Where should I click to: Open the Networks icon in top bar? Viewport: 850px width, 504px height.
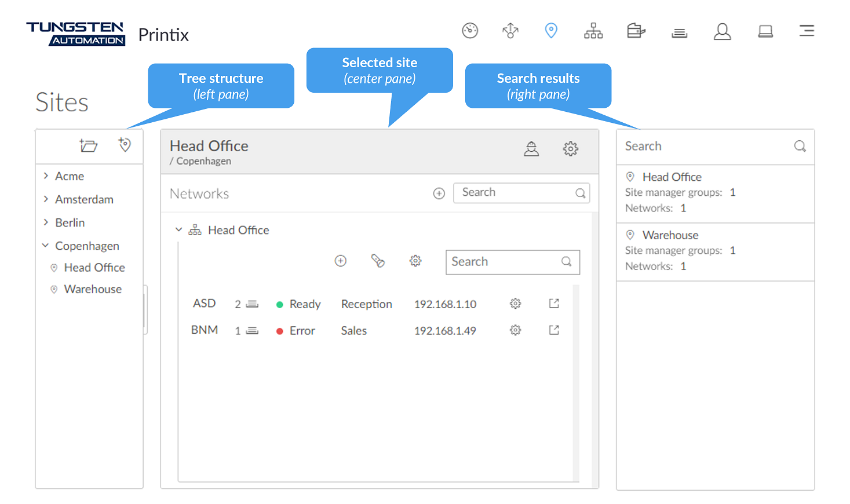click(593, 30)
